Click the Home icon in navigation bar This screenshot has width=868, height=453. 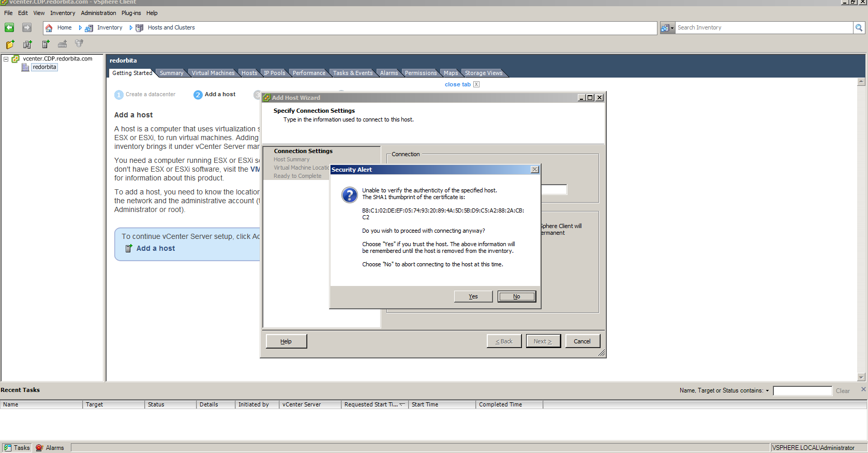click(x=49, y=28)
